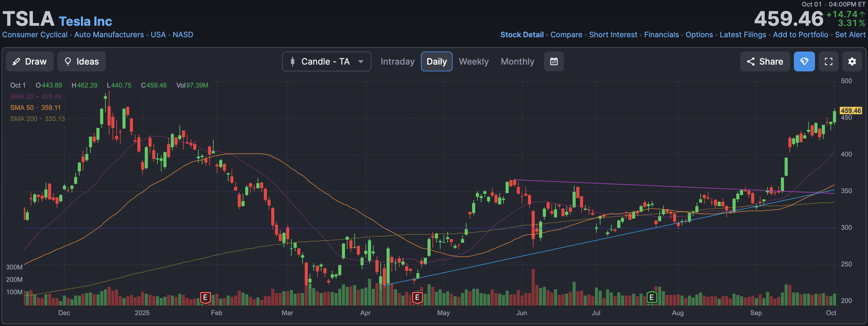
Task: Open the Options link
Action: pos(699,35)
